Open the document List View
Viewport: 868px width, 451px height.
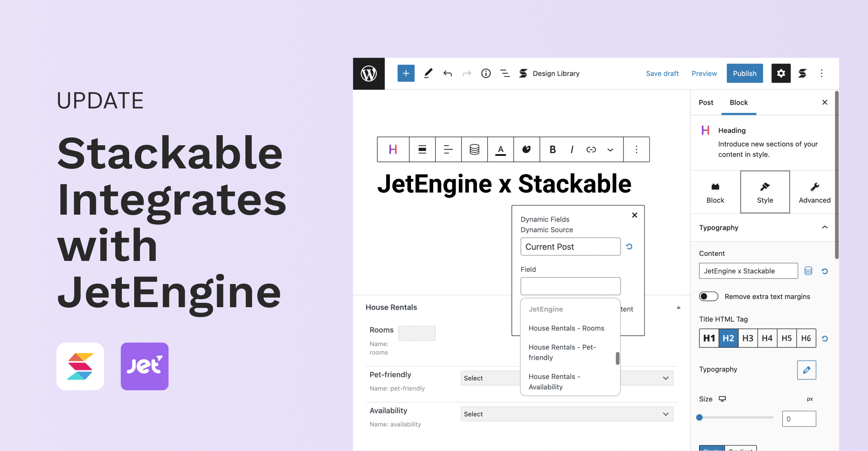tap(505, 73)
